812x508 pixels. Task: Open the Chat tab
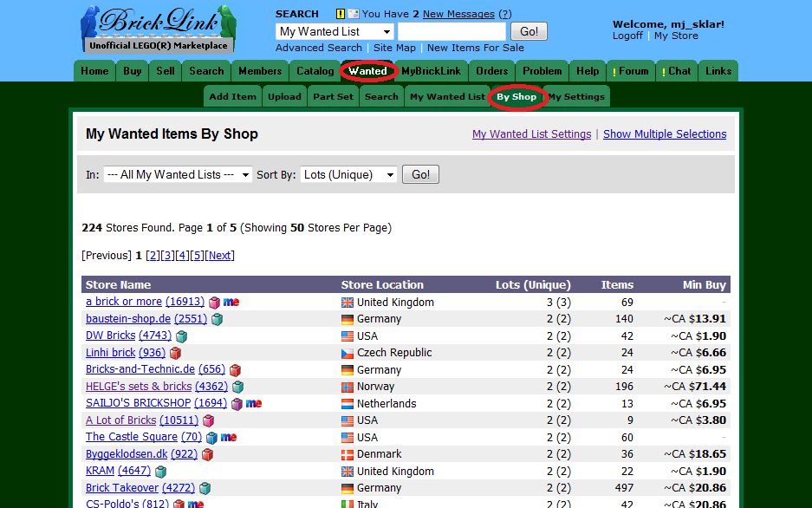point(676,71)
